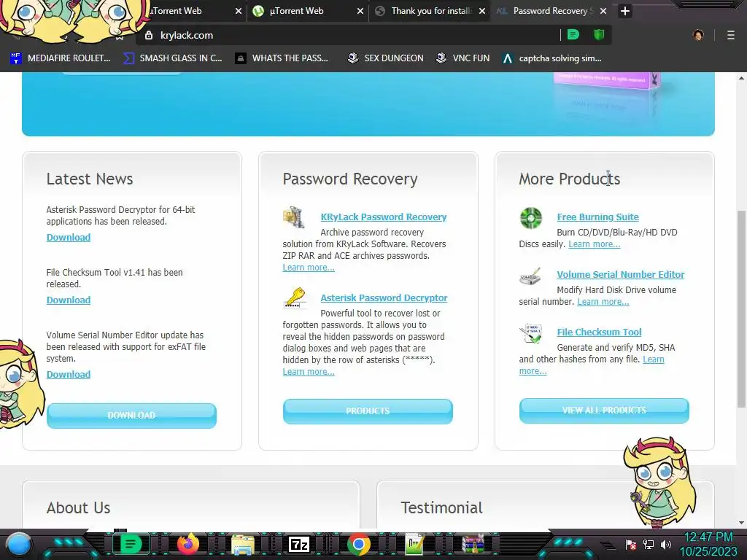Viewport: 747px width, 560px height.
Task: Select the Password Recovery tab
Action: coord(550,11)
